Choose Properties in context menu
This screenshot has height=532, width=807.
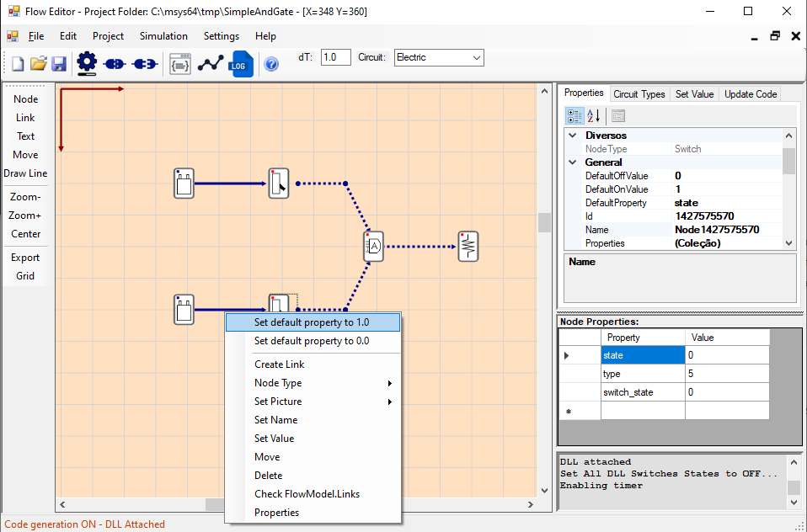[313, 513]
